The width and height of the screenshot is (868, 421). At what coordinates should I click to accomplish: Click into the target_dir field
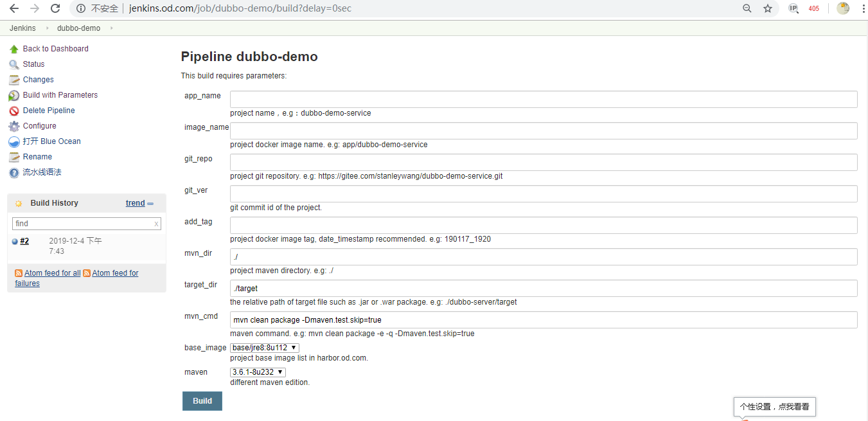pos(544,288)
